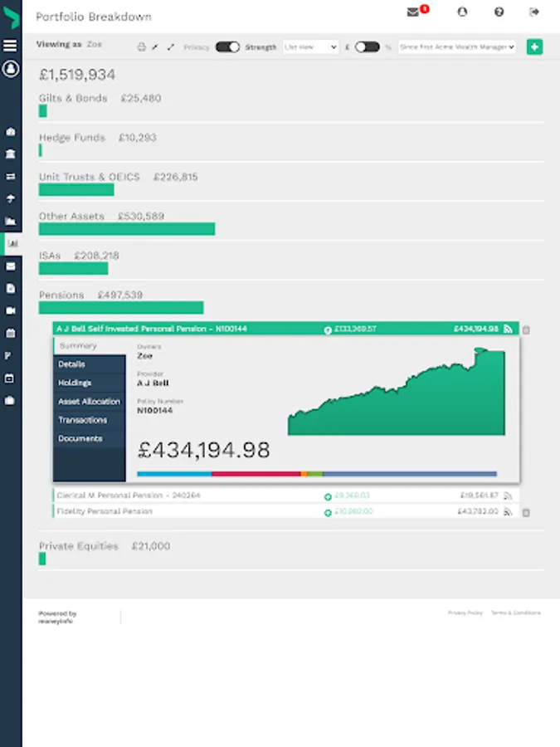Expand the Hedge Funds category
Screen dimensions: 560x747
point(72,138)
